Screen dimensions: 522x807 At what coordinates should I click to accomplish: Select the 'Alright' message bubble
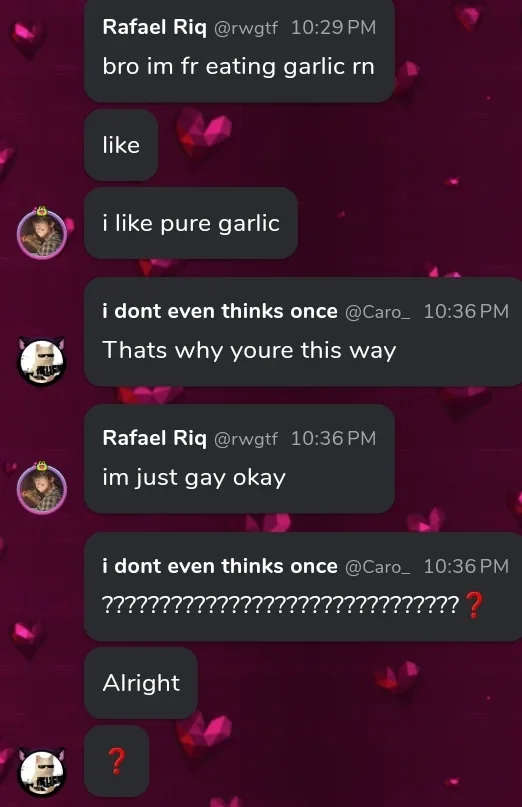click(x=141, y=683)
